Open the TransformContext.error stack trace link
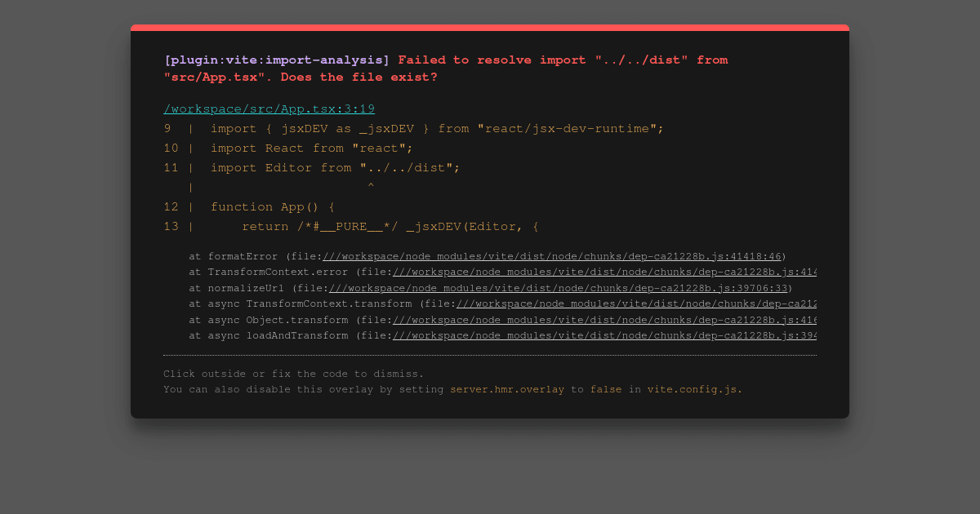The image size is (980, 514). 604,272
